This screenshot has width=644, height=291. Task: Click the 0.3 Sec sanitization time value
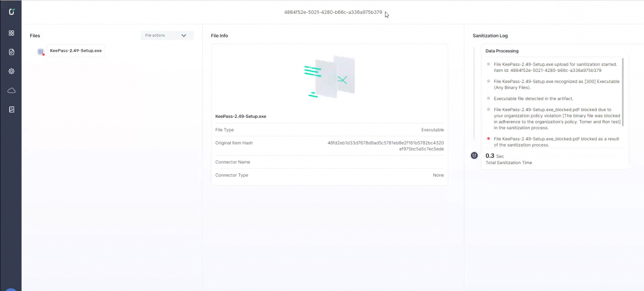pos(495,156)
